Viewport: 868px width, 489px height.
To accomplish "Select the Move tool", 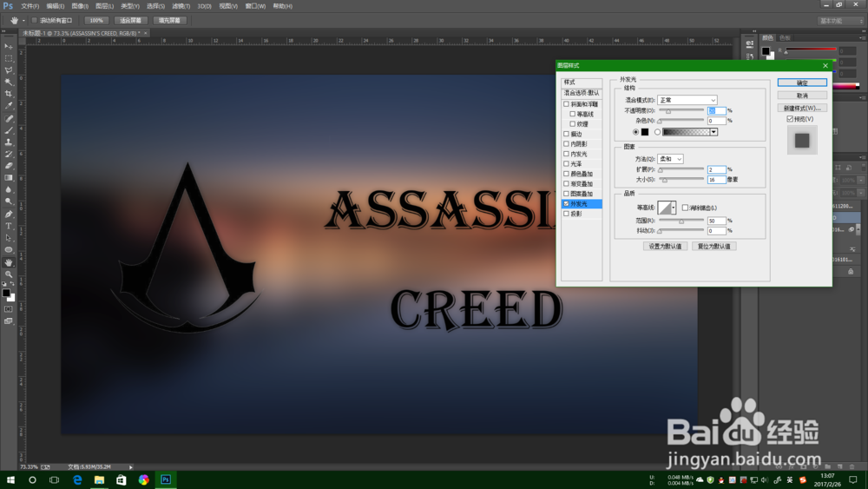I will 9,47.
